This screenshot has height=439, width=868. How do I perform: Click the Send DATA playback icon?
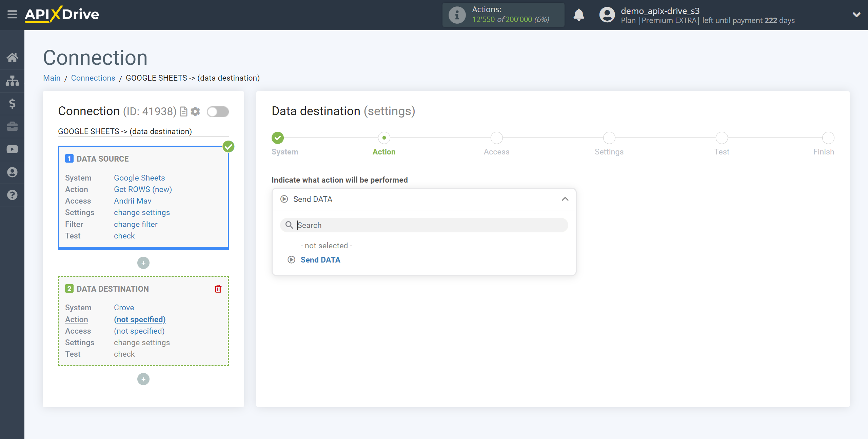coord(291,259)
